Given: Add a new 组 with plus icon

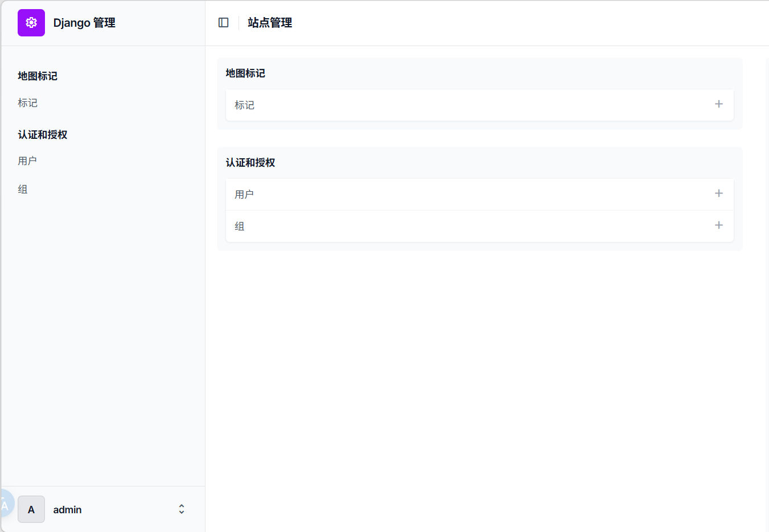Looking at the screenshot, I should (x=719, y=225).
